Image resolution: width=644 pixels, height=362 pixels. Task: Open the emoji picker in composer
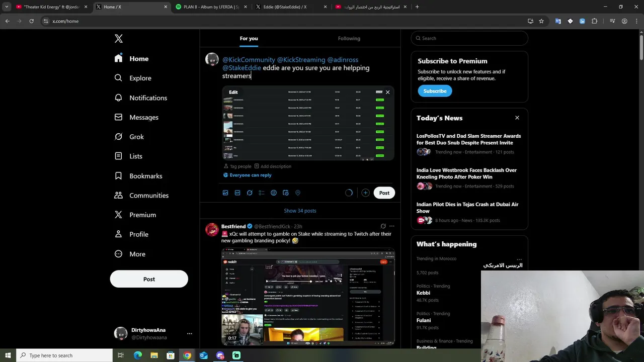tap(274, 193)
